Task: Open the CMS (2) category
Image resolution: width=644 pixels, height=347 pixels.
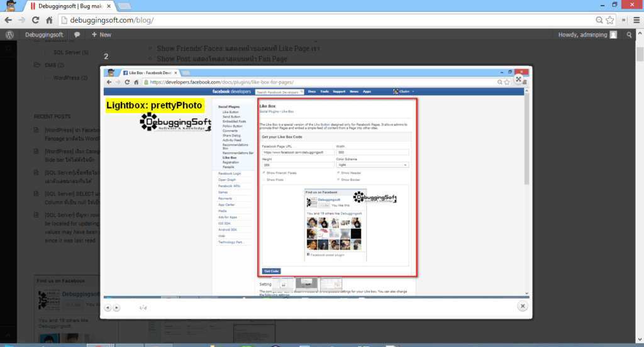Action: pyautogui.click(x=54, y=65)
